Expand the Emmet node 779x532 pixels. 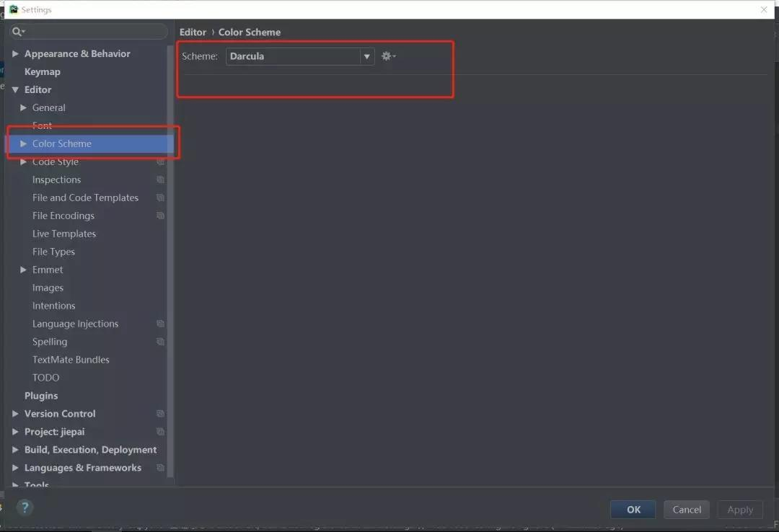click(x=23, y=270)
